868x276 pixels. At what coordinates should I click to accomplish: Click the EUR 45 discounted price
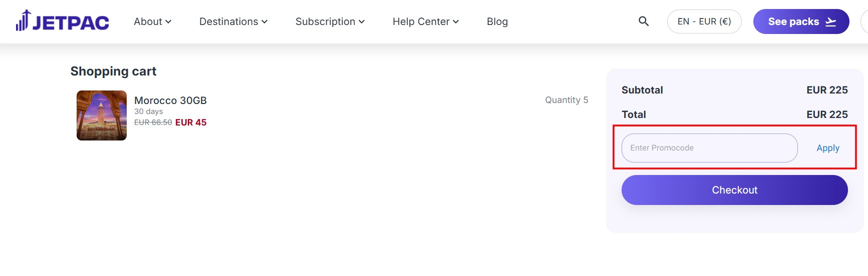point(191,122)
